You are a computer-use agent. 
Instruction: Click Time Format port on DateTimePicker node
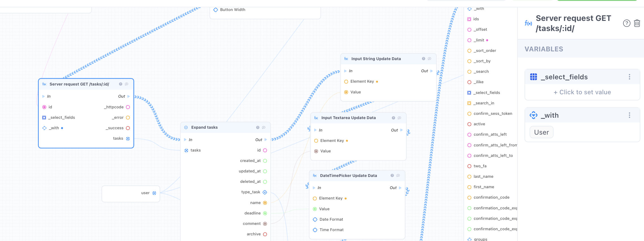[x=315, y=230]
